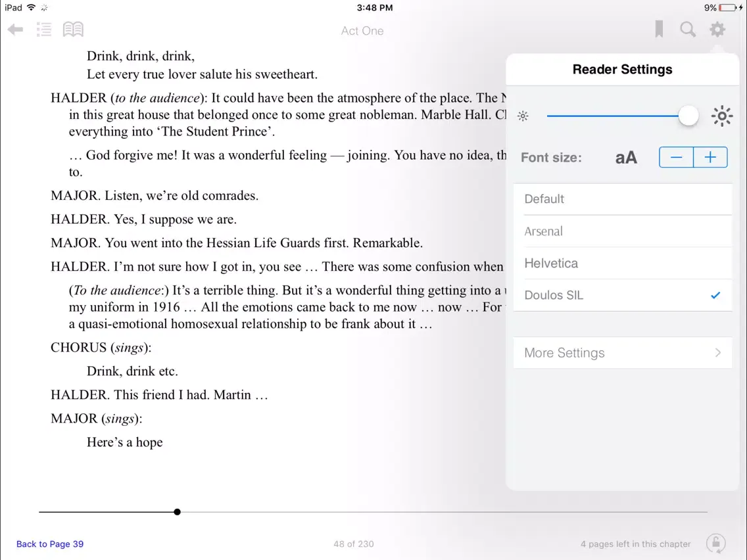Tap the large sun high-brightness icon
The image size is (747, 560).
click(722, 116)
